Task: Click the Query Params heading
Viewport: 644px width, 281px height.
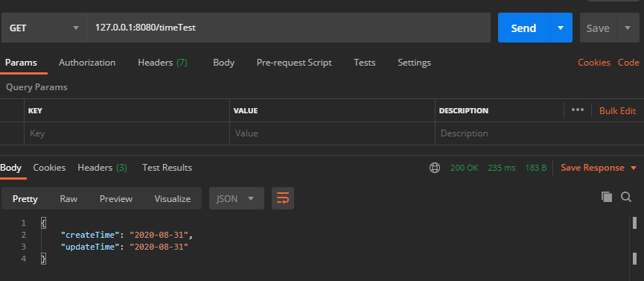Action: (x=36, y=87)
